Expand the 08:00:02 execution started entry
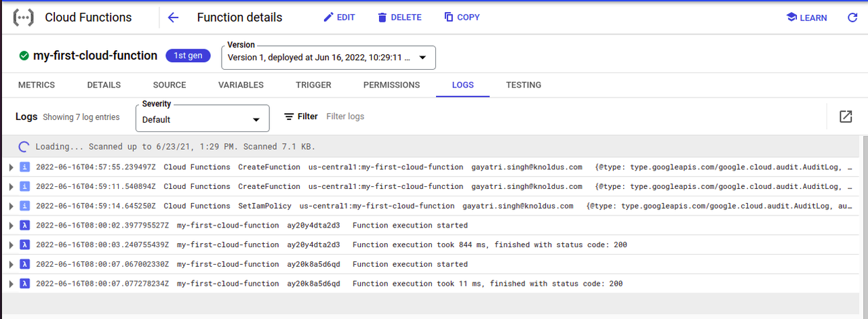The image size is (868, 319). 11,226
